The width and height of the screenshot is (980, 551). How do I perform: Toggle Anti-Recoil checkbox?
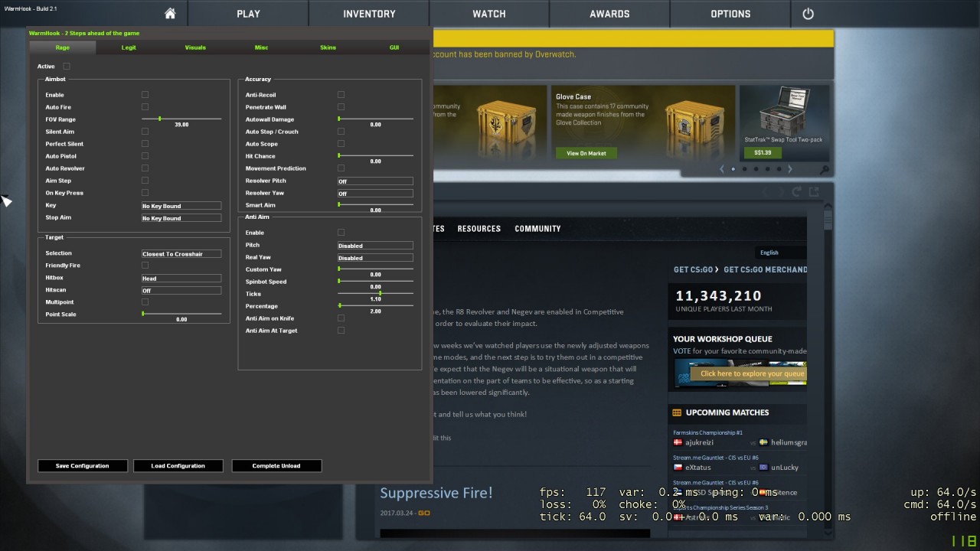341,95
